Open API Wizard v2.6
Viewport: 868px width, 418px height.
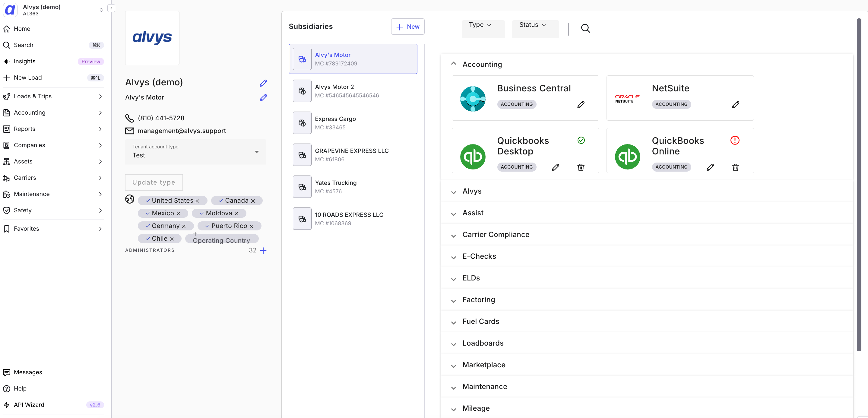pyautogui.click(x=53, y=405)
